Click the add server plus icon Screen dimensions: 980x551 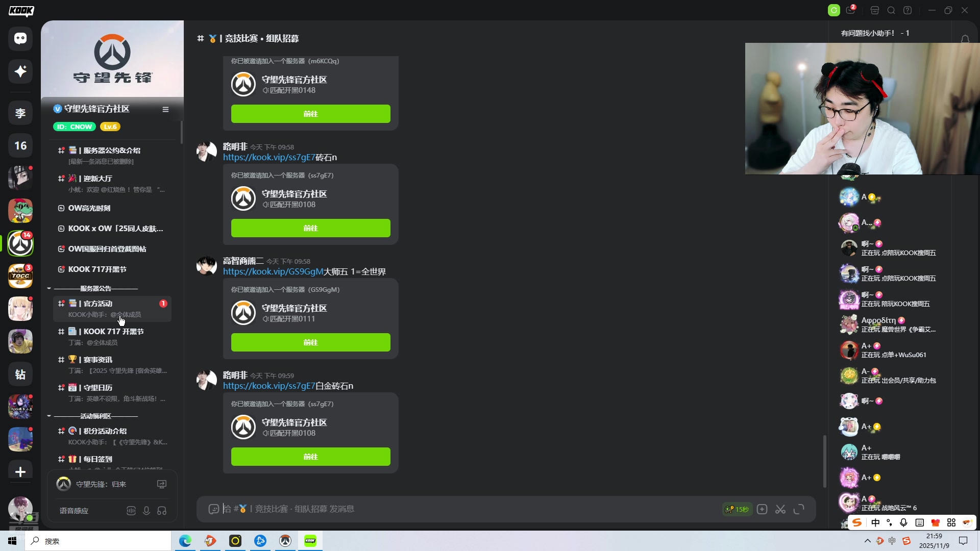(x=20, y=472)
